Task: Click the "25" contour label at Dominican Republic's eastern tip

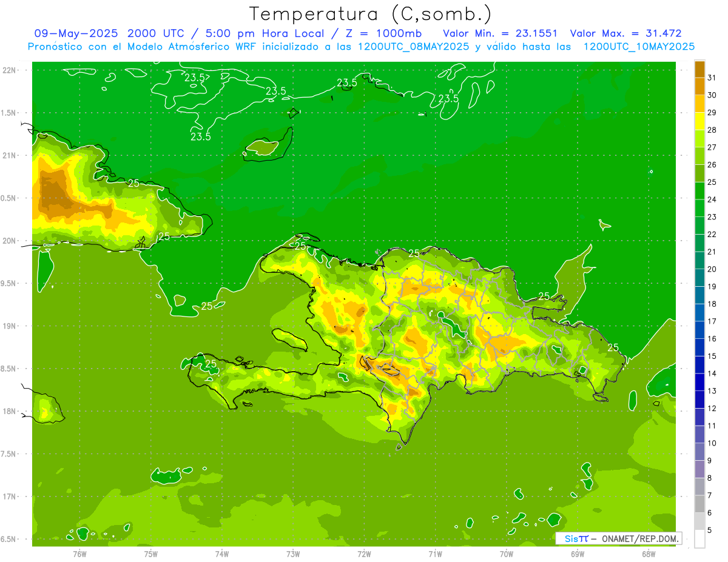Action: pos(613,347)
